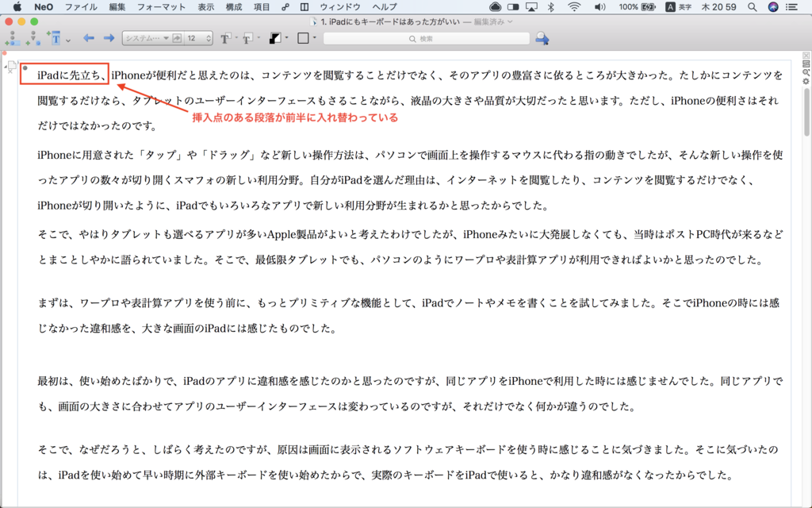This screenshot has height=508, width=812.
Task: Click the split view icon in menu bar
Action: point(304,6)
